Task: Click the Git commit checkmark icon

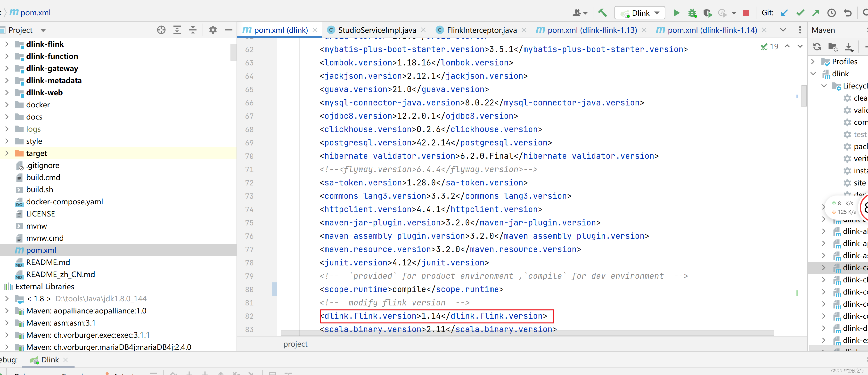Action: (x=800, y=13)
